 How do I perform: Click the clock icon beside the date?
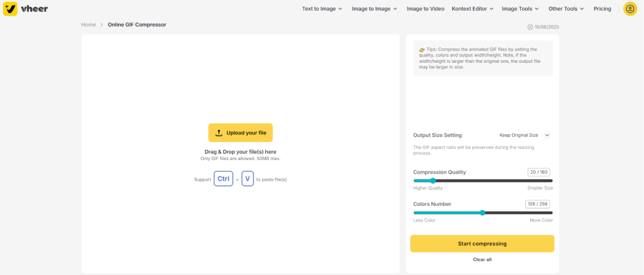point(530,27)
